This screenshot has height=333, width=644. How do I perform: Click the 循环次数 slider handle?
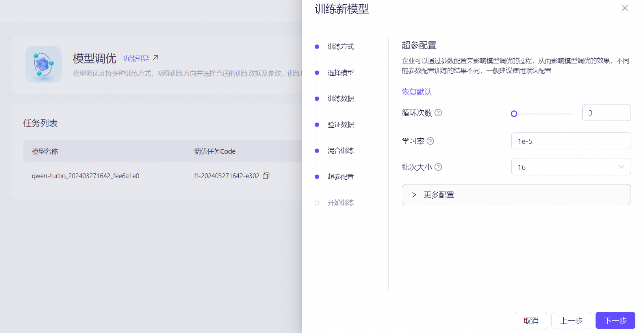point(514,114)
